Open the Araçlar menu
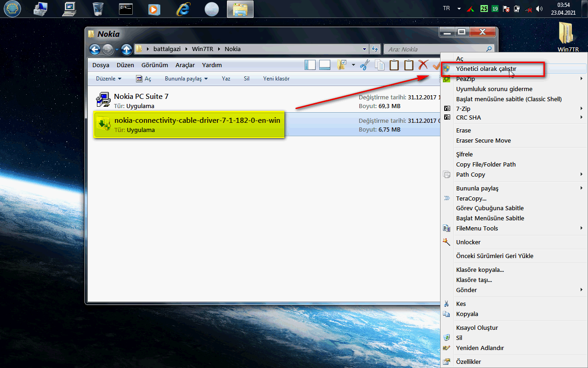 coord(185,65)
